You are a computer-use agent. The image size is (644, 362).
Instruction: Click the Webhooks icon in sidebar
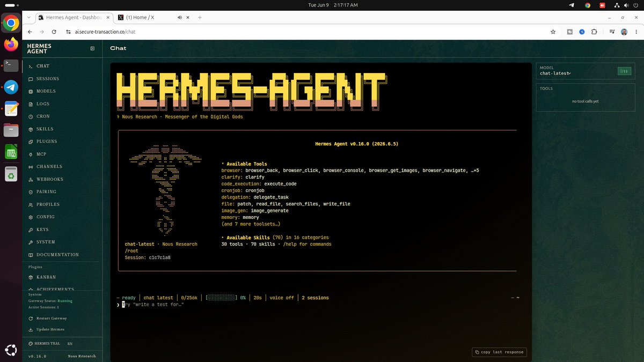coord(31,179)
